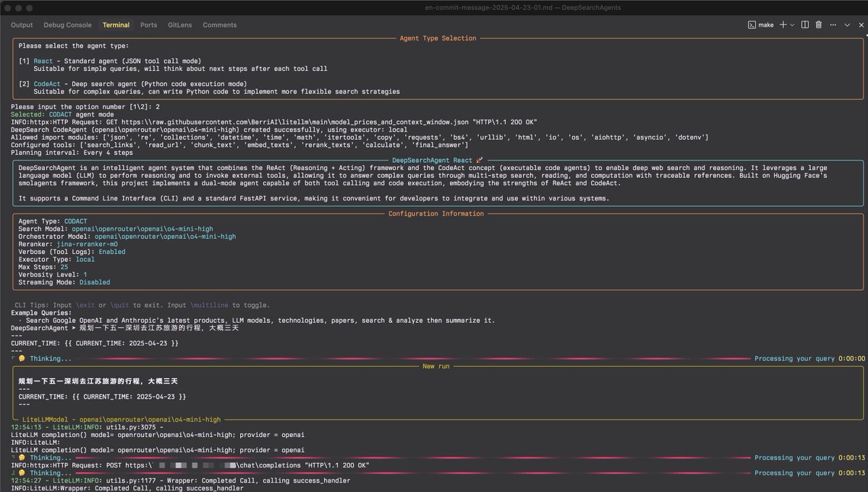Click the 'Max Steps: 25' line

[x=43, y=267]
